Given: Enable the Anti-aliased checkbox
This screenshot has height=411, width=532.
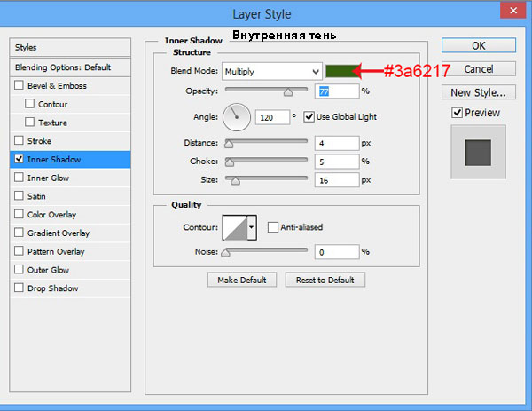Looking at the screenshot, I should pyautogui.click(x=273, y=227).
